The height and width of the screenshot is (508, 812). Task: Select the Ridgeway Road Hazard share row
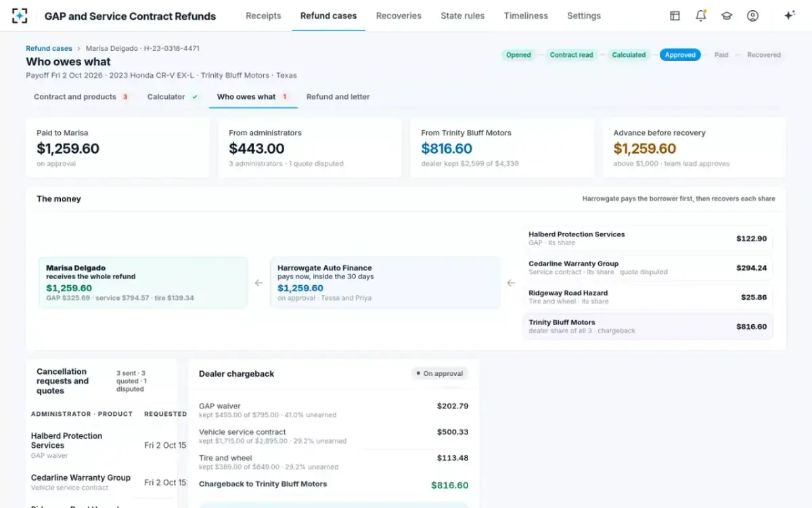[648, 297]
